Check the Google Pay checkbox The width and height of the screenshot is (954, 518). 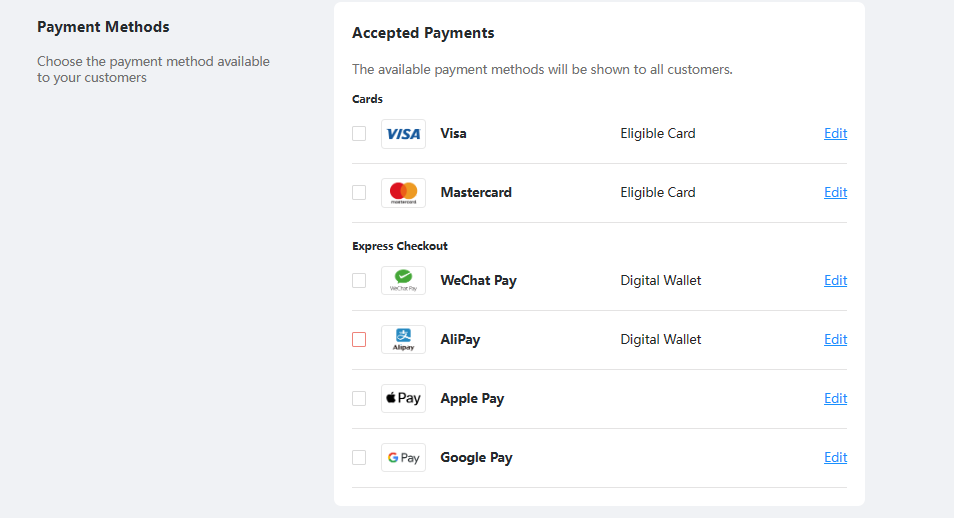click(x=359, y=458)
